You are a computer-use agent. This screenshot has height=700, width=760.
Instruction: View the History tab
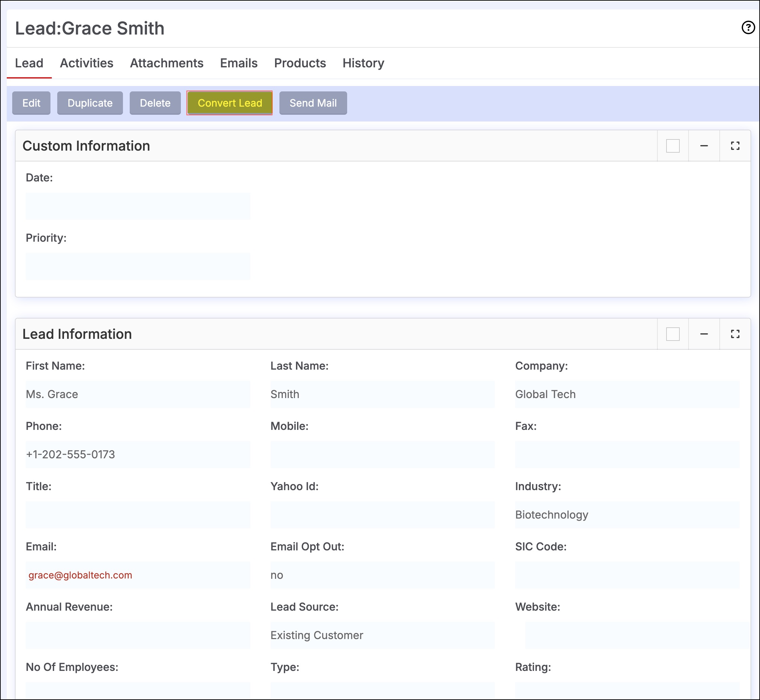point(363,63)
